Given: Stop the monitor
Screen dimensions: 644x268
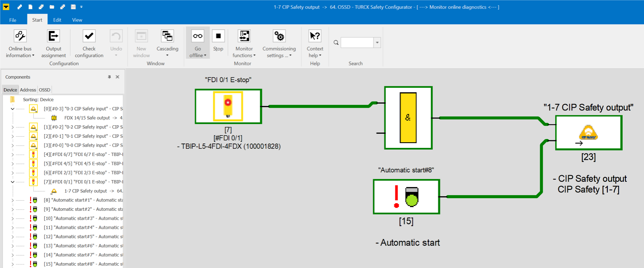Looking at the screenshot, I should (218, 40).
